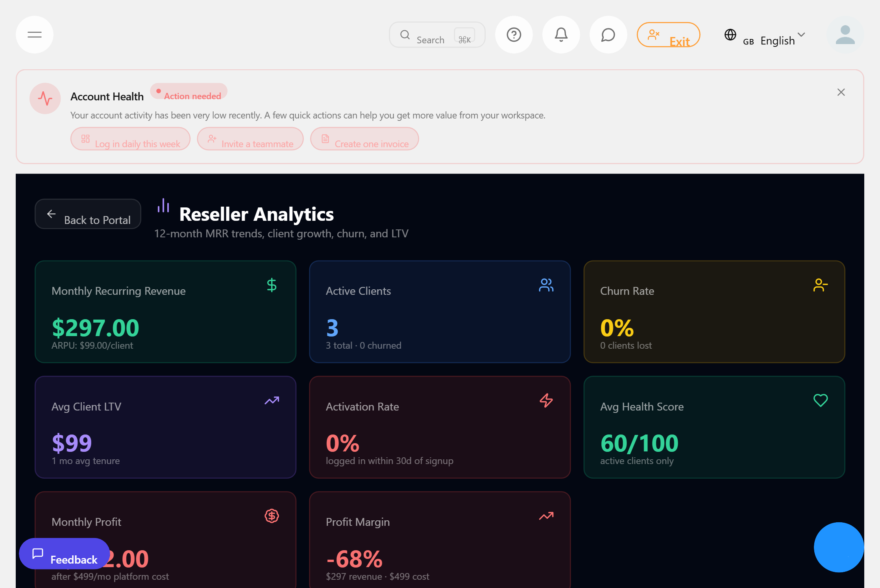The height and width of the screenshot is (588, 880).
Task: Click the heart icon on Avg Health Score
Action: 820,401
